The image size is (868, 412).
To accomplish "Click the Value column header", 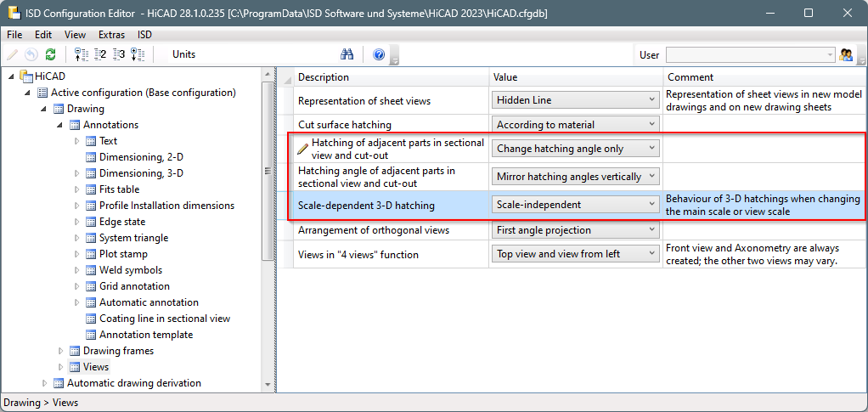I will click(x=576, y=77).
